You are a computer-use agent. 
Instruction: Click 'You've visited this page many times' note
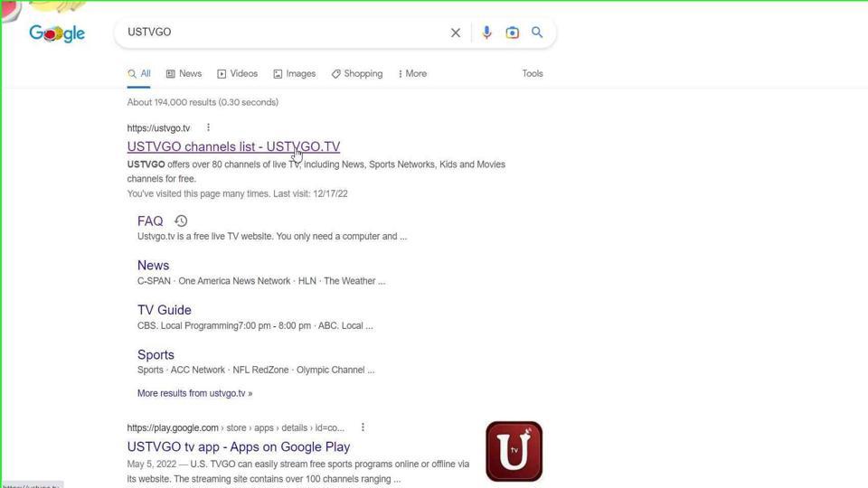pos(238,193)
